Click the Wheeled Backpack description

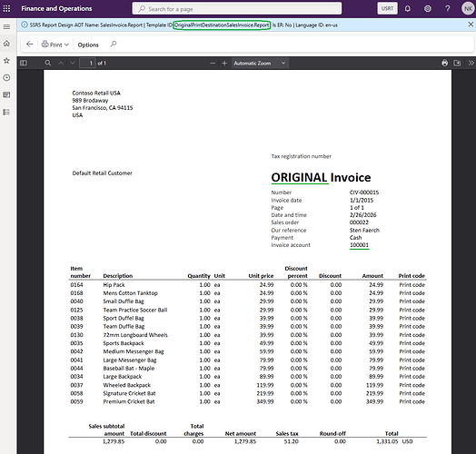pos(126,385)
